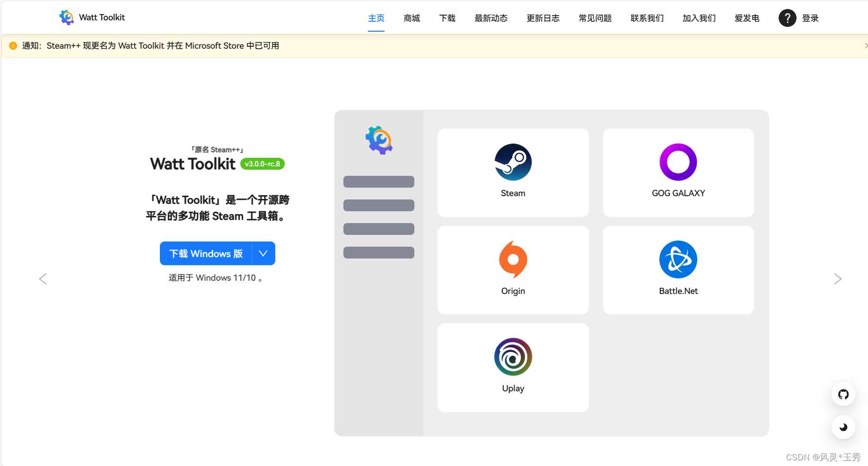Click the Uplay swirl icon

[x=513, y=357]
